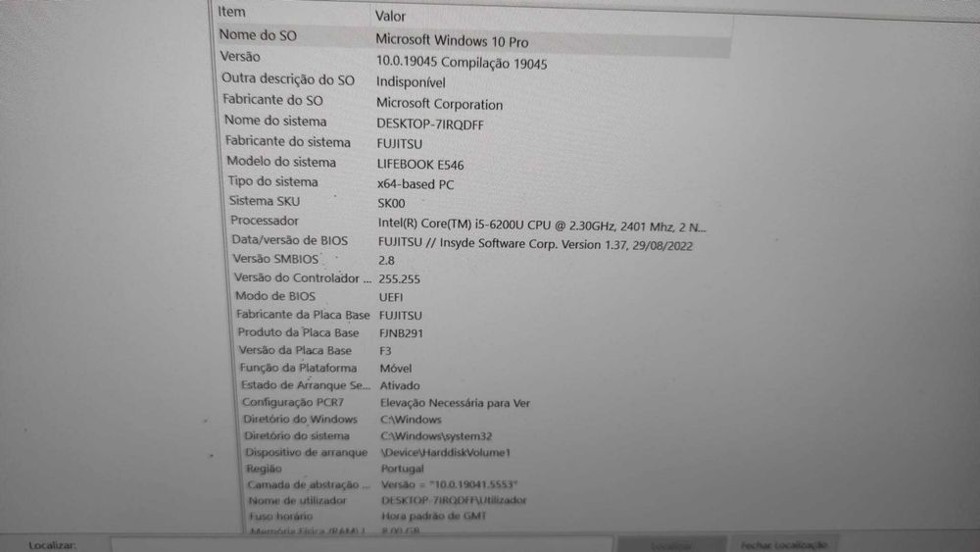Click LIFEBOOK E546 value

(420, 165)
